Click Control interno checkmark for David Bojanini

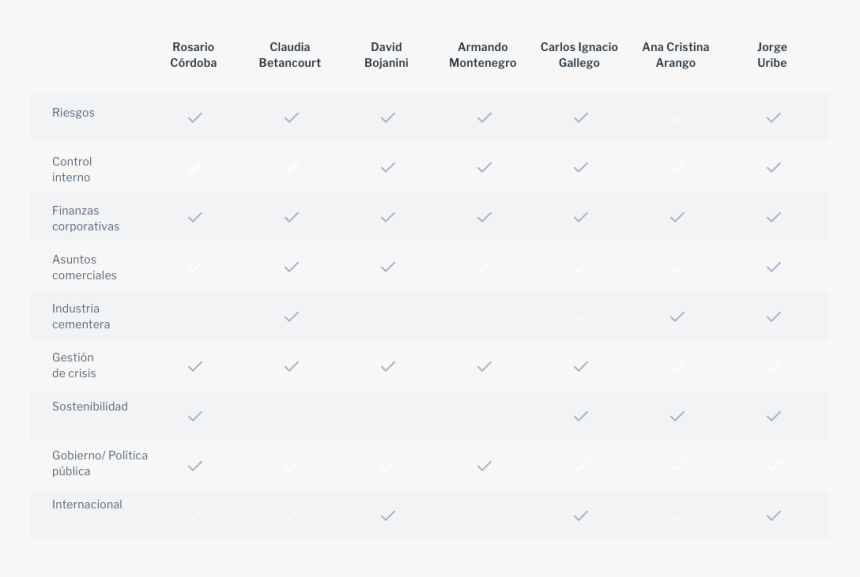click(x=388, y=167)
